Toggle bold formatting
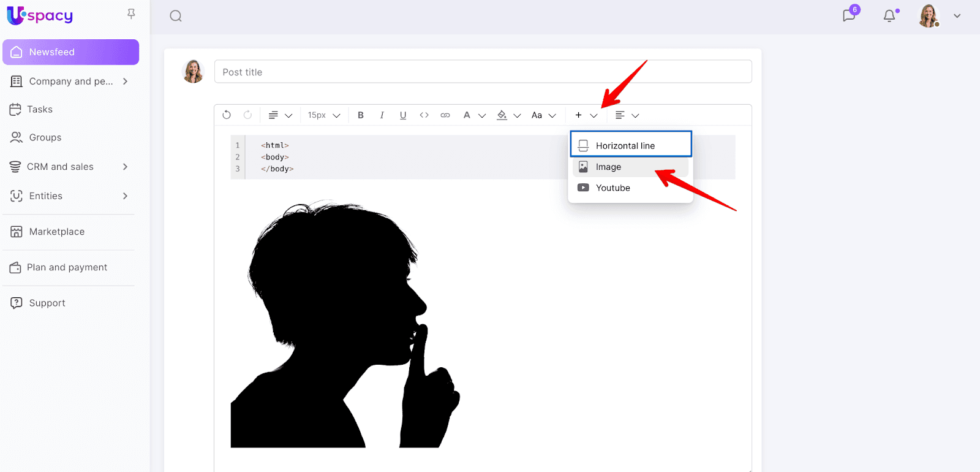This screenshot has width=980, height=472. point(361,115)
